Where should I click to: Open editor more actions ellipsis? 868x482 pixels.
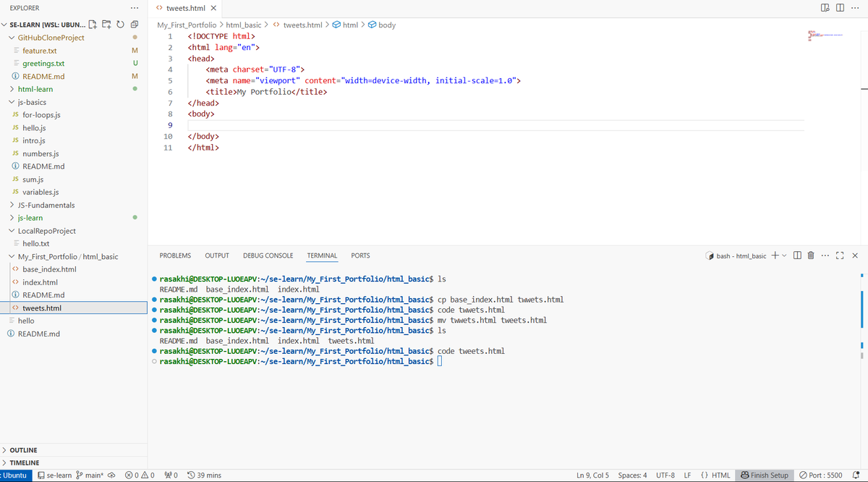point(854,8)
